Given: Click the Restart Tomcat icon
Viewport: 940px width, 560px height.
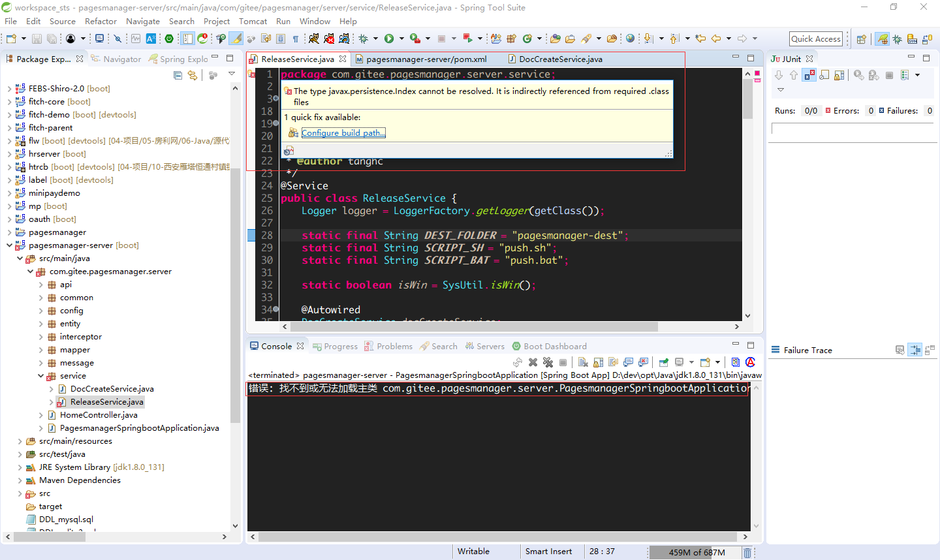Looking at the screenshot, I should coord(344,39).
